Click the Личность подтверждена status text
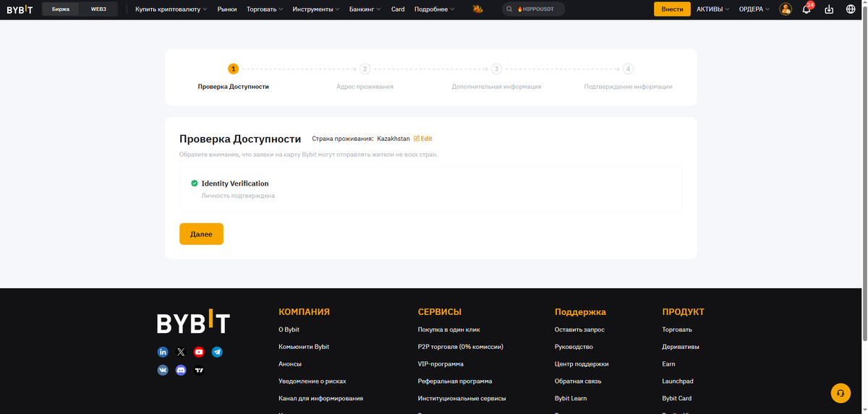 (x=238, y=196)
